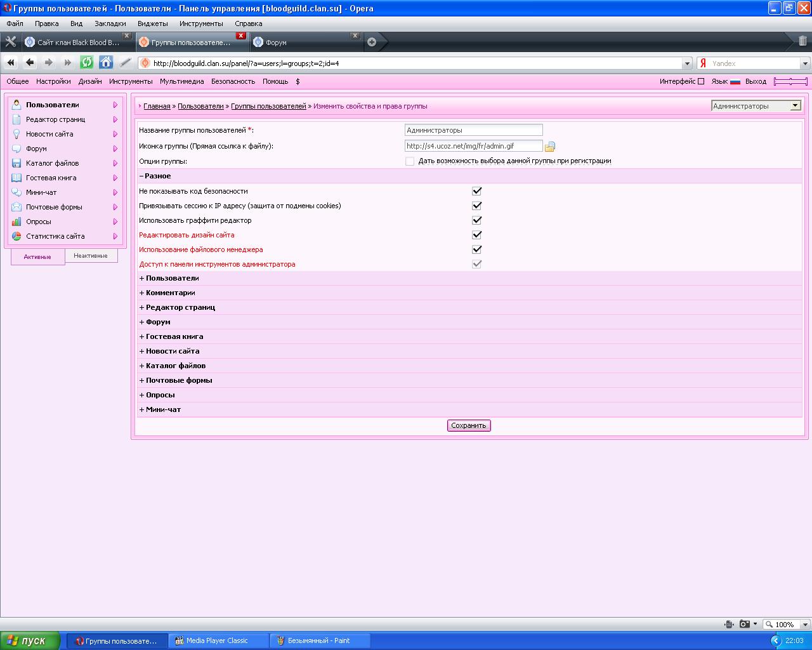Viewport: 812px width, 650px height.
Task: Adjust the page zoom 100% control
Action: click(x=787, y=624)
